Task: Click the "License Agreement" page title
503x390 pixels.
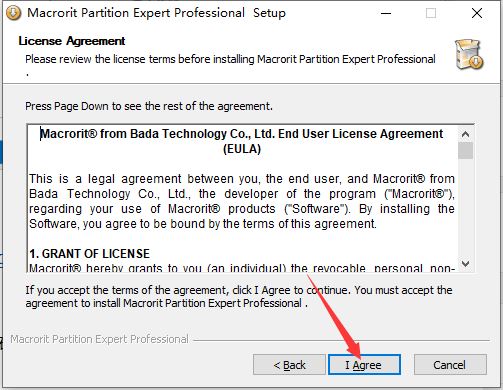Action: point(72,41)
